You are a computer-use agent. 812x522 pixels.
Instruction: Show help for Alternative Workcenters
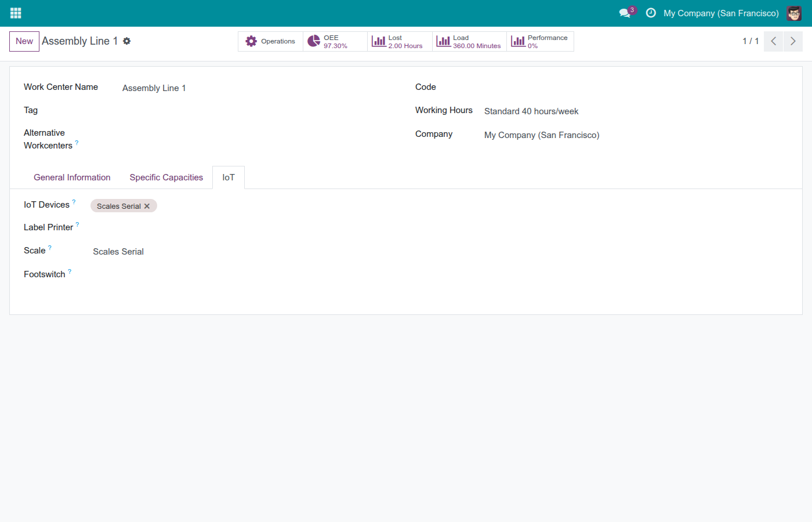[77, 142]
